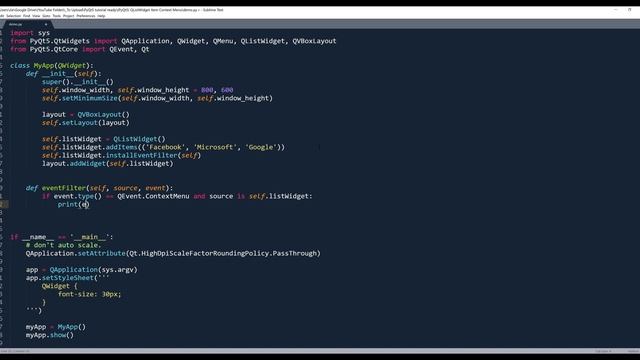Click "QEvent, Qt" in the QtCore import line
This screenshot has height=360, width=640.
coord(129,49)
